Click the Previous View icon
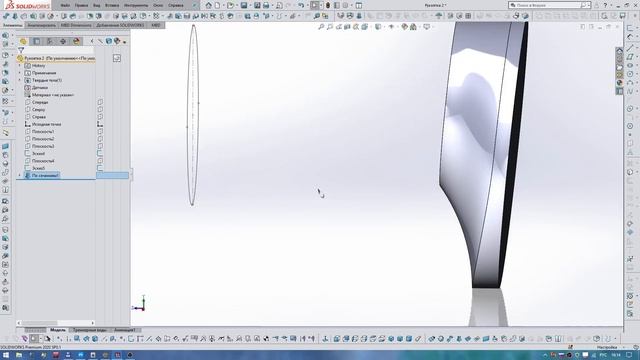Viewport: 640px width, 360px height. coord(338,27)
